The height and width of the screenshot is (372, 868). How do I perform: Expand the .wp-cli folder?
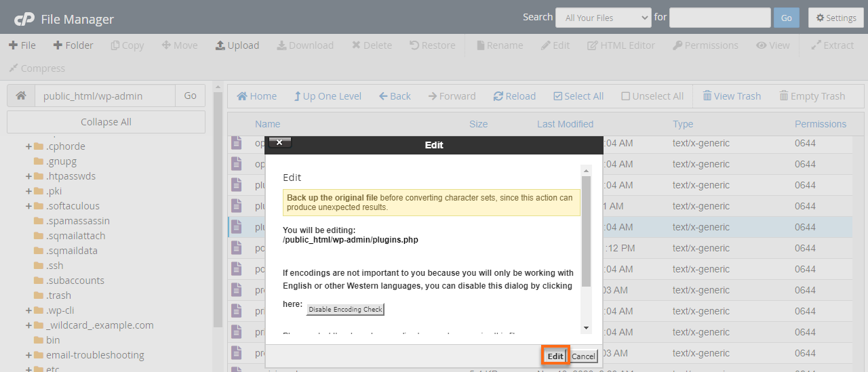[x=28, y=310]
